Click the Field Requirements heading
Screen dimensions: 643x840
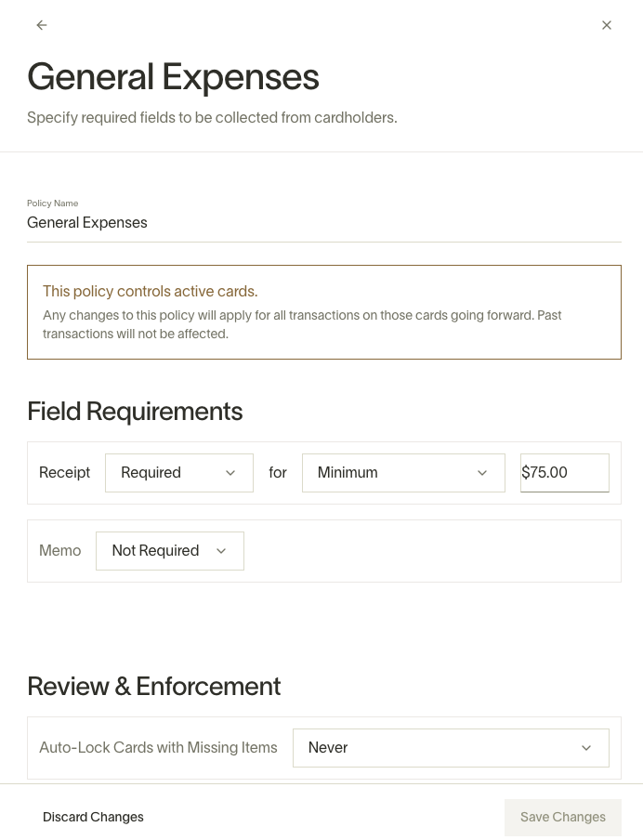[135, 412]
